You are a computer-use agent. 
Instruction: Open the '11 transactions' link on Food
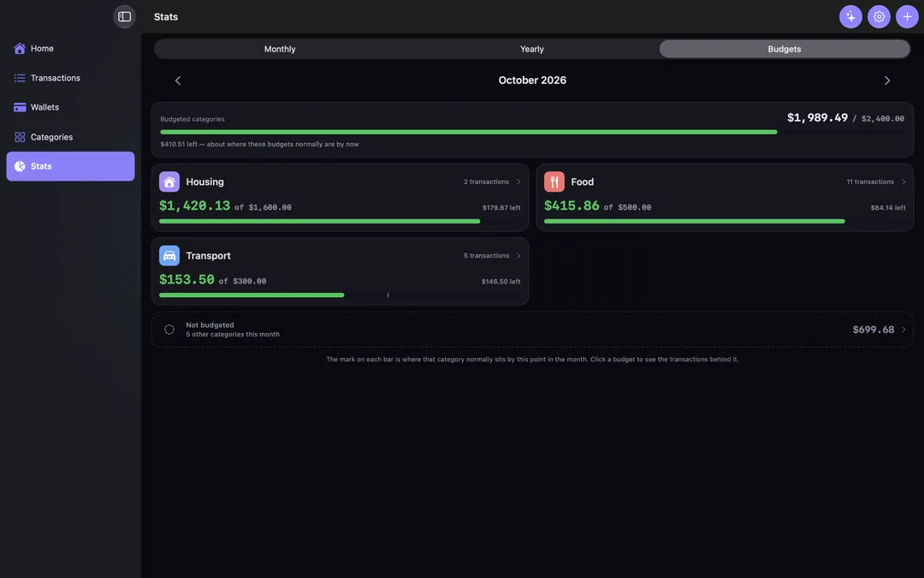coord(870,182)
